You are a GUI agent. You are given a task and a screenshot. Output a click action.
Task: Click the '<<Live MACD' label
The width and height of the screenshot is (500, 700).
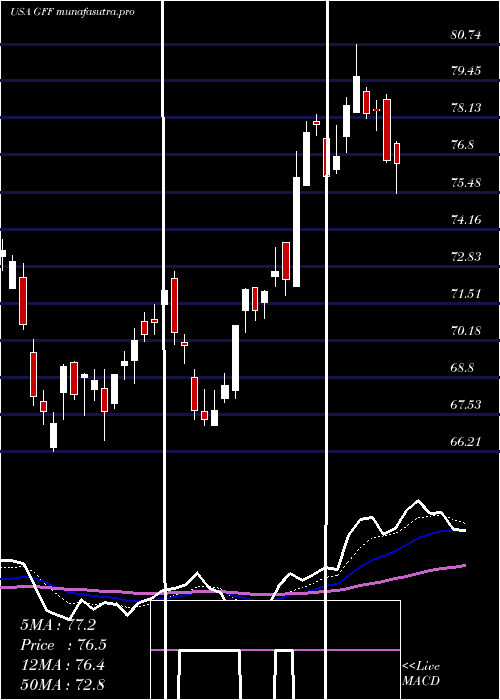tap(421, 674)
